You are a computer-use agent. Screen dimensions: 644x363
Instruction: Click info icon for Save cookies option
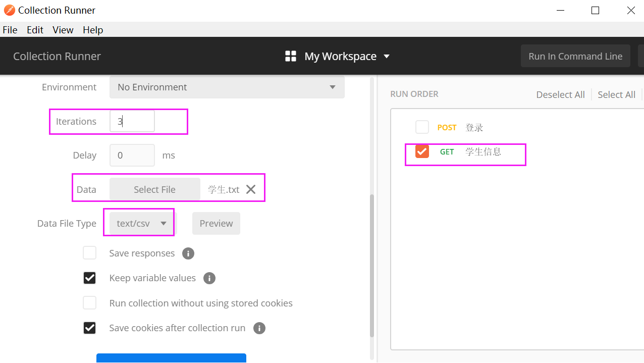point(259,328)
